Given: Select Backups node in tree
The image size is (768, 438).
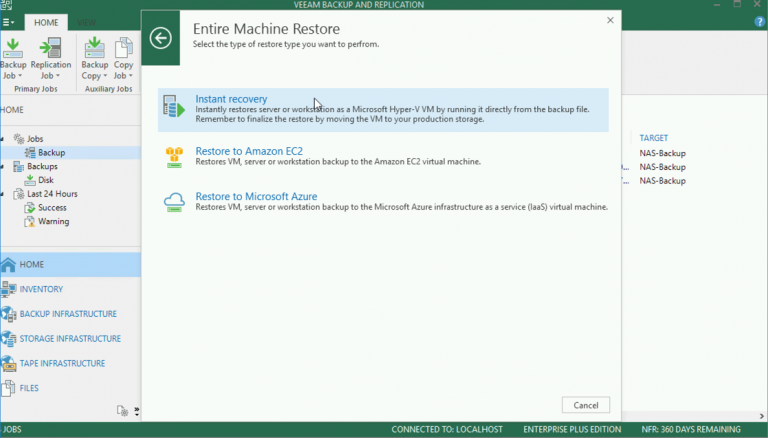Looking at the screenshot, I should (42, 166).
